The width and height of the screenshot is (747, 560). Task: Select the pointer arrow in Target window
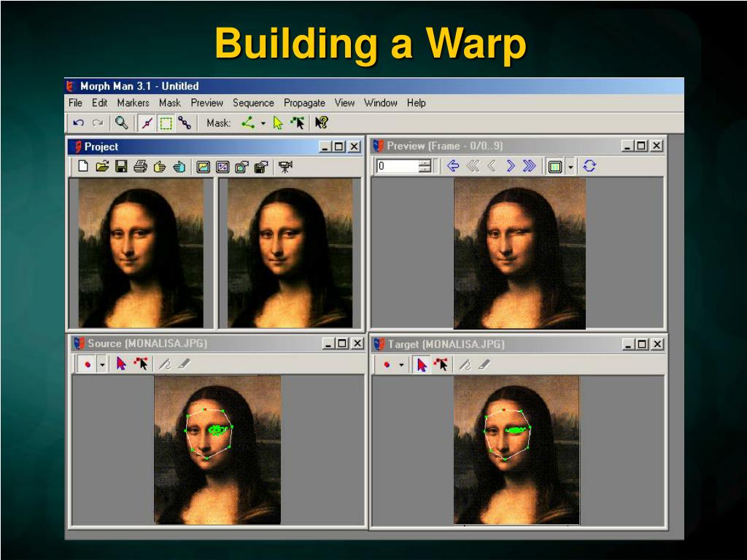pos(422,365)
